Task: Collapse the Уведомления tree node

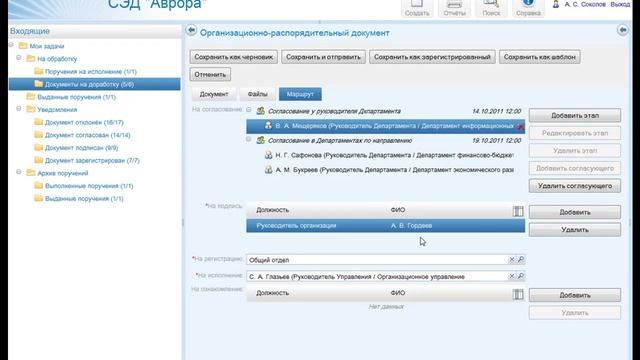Action: tap(19, 109)
